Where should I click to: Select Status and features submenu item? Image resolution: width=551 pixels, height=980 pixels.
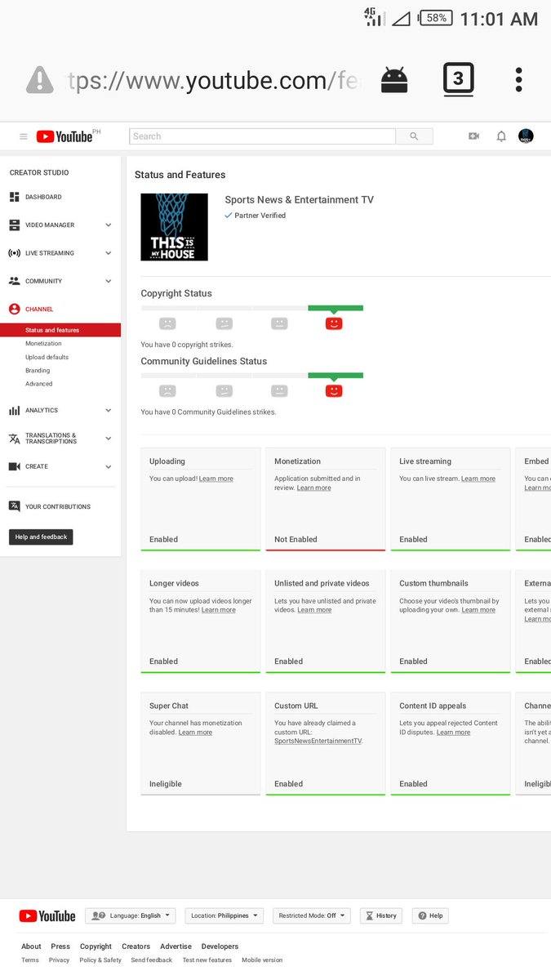pos(60,330)
